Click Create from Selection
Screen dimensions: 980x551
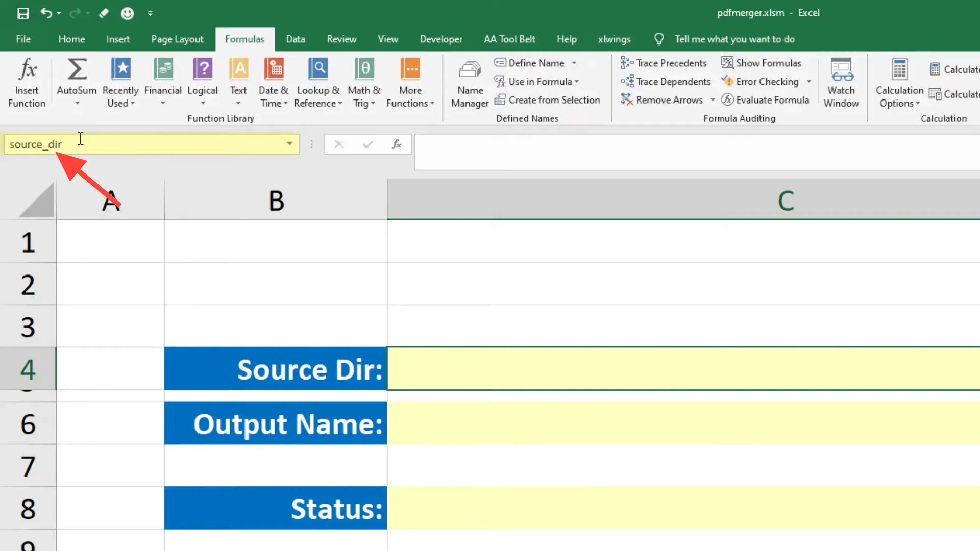[x=548, y=99]
